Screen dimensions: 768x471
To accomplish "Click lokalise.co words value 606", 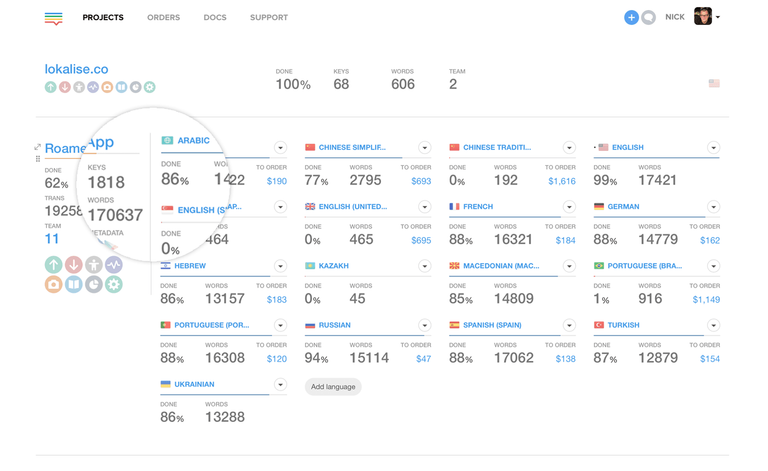I will click(x=403, y=84).
